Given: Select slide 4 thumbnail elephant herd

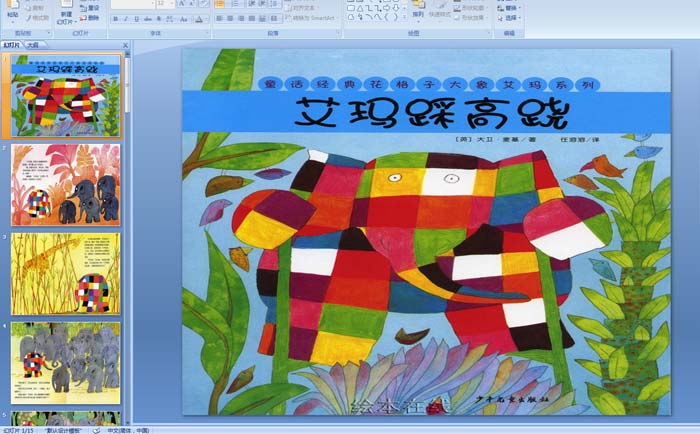Looking at the screenshot, I should [66, 363].
